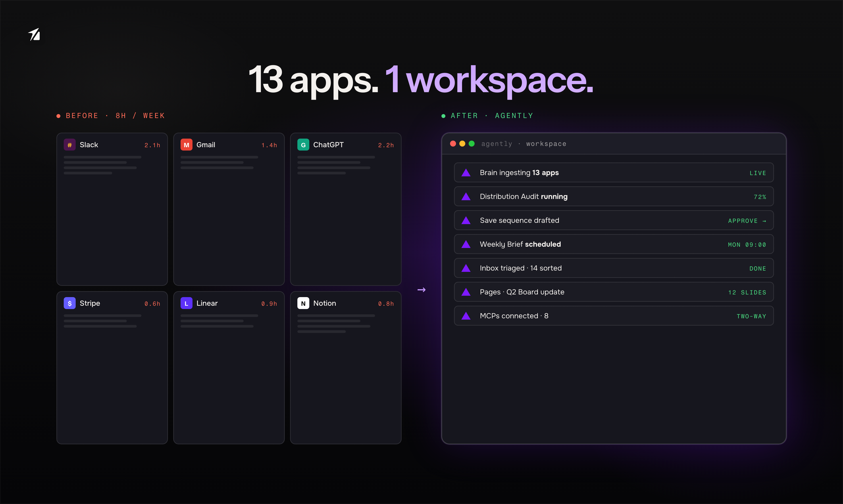Click the Slack 2.1h time value
Image resolution: width=843 pixels, height=504 pixels.
[x=152, y=145]
